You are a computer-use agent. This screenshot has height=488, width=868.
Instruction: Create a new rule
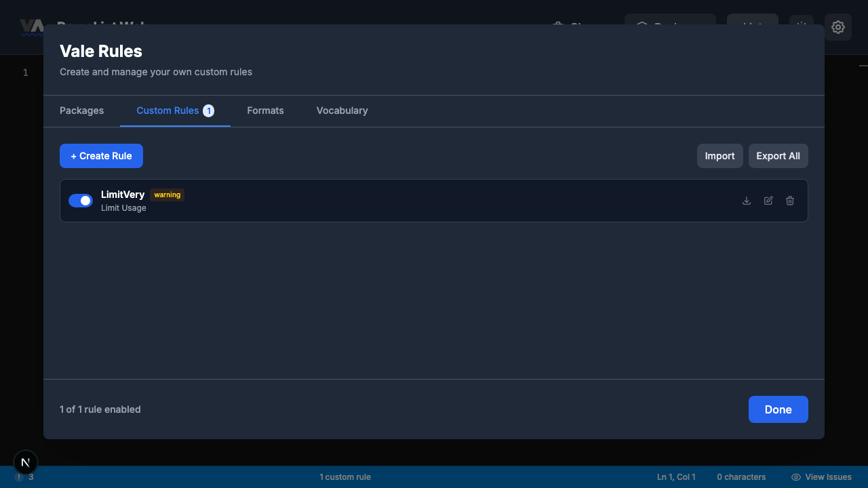[101, 156]
